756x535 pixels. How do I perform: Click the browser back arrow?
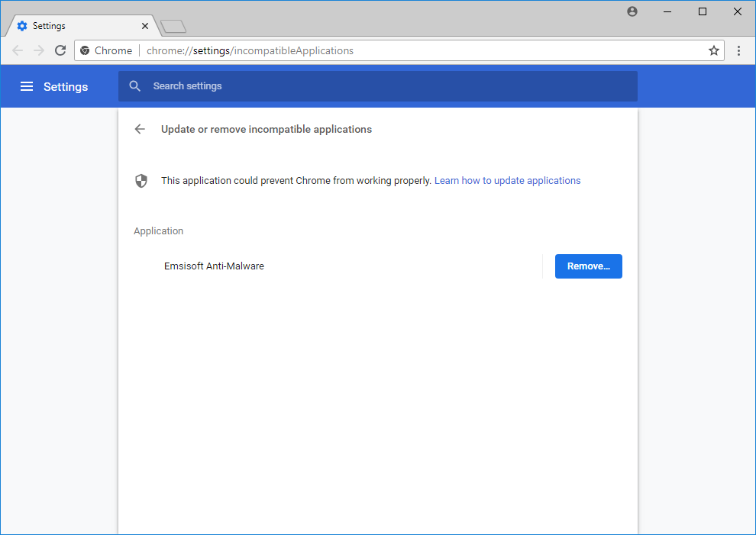(x=18, y=50)
